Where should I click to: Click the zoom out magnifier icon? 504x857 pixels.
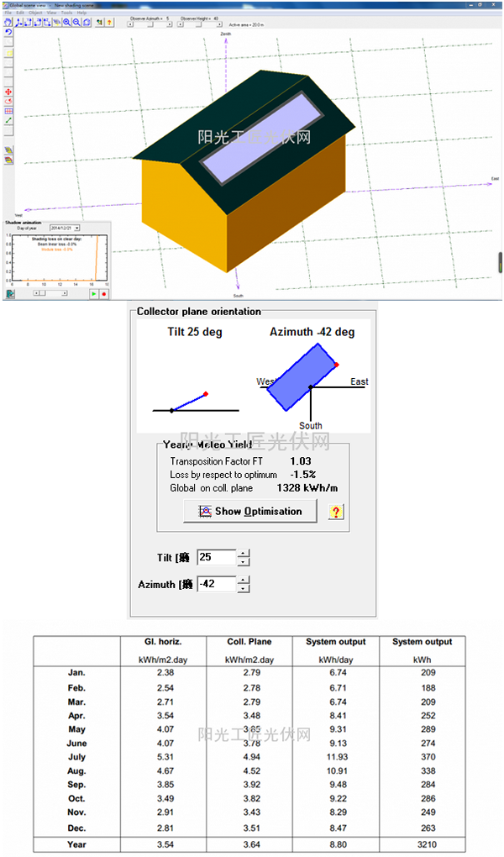pos(76,23)
